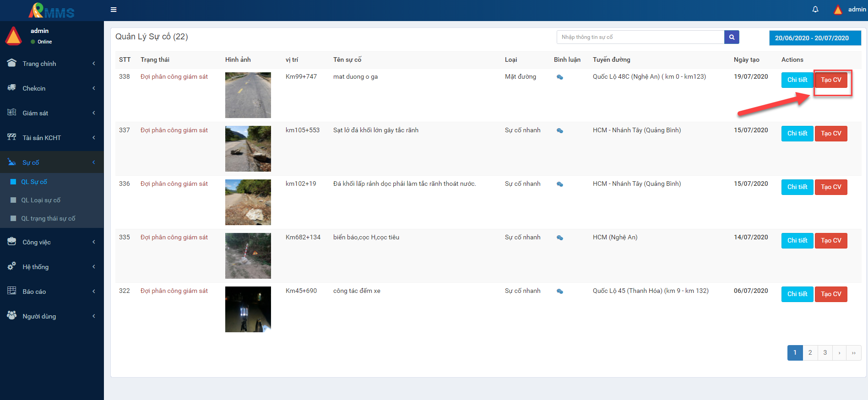Image resolution: width=868 pixels, height=400 pixels.
Task: Open comments icon for incident 322
Action: [x=559, y=292]
